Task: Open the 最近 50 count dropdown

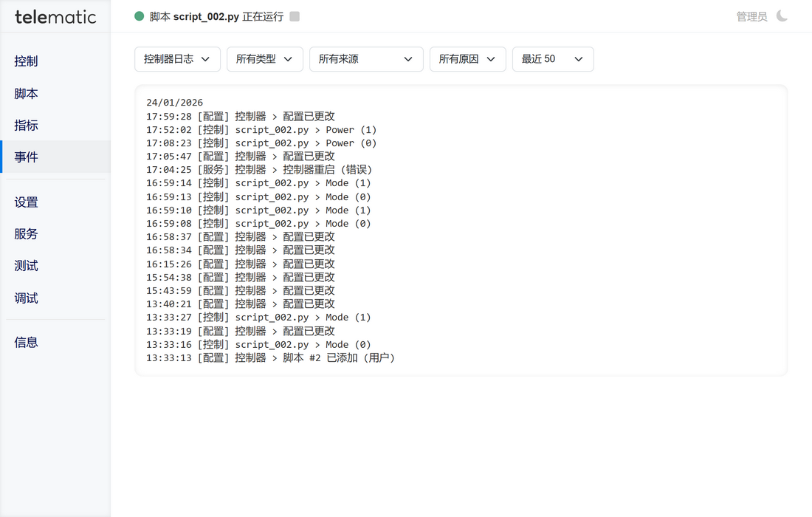Action: [x=552, y=59]
